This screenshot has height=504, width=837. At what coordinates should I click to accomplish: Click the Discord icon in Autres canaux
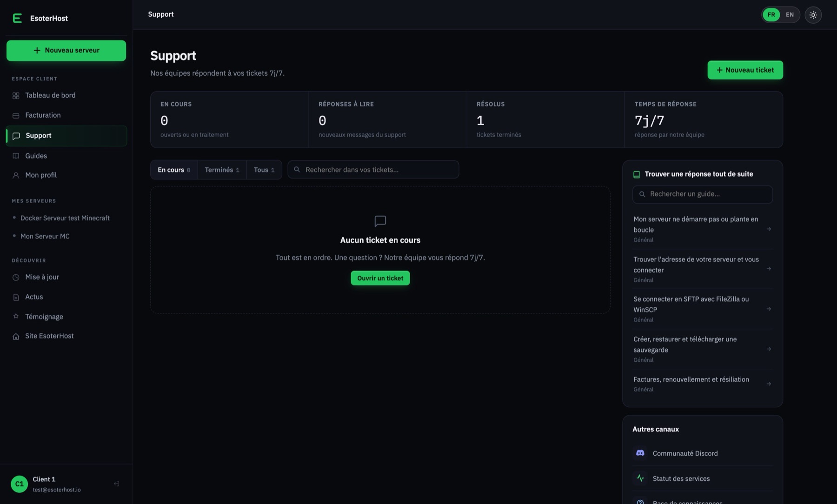coord(640,453)
